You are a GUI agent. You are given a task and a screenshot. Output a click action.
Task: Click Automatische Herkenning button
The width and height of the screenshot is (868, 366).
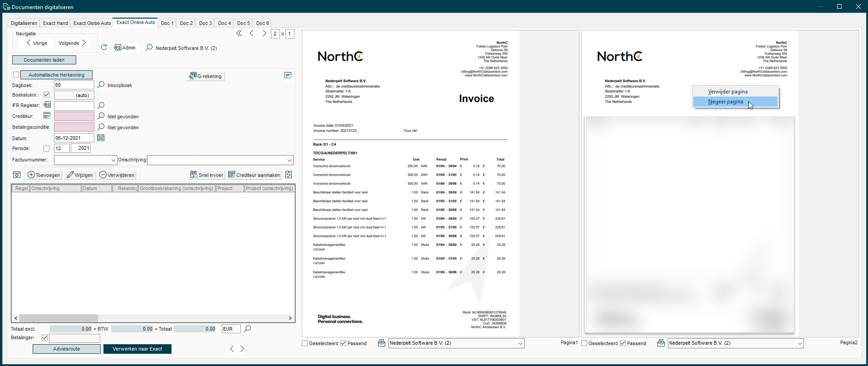pyautogui.click(x=56, y=75)
